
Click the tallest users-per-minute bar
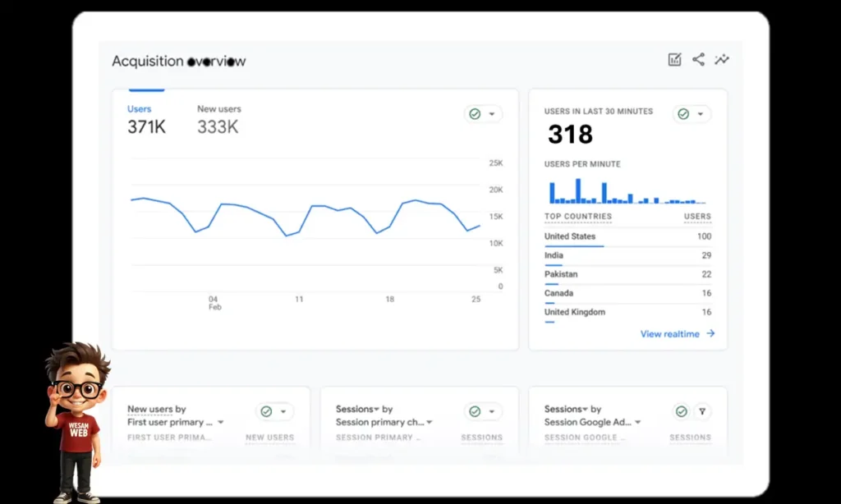580,190
